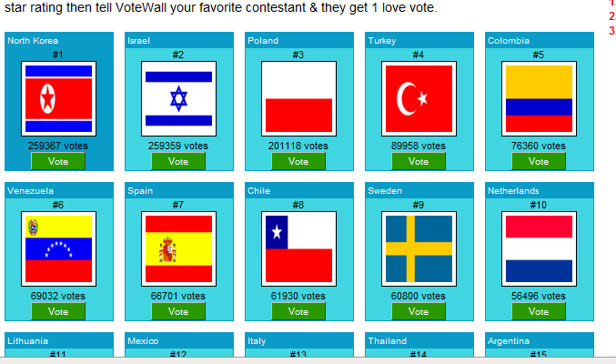Screen dimensions: 616x364
Task: Vote for Netherlands ranked #10
Action: click(x=539, y=311)
